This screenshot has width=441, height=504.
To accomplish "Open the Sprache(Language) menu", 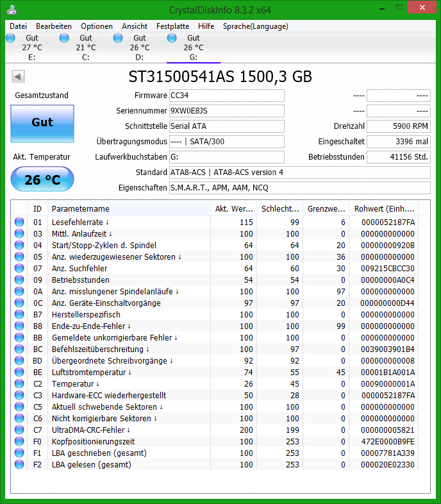I will tap(256, 26).
